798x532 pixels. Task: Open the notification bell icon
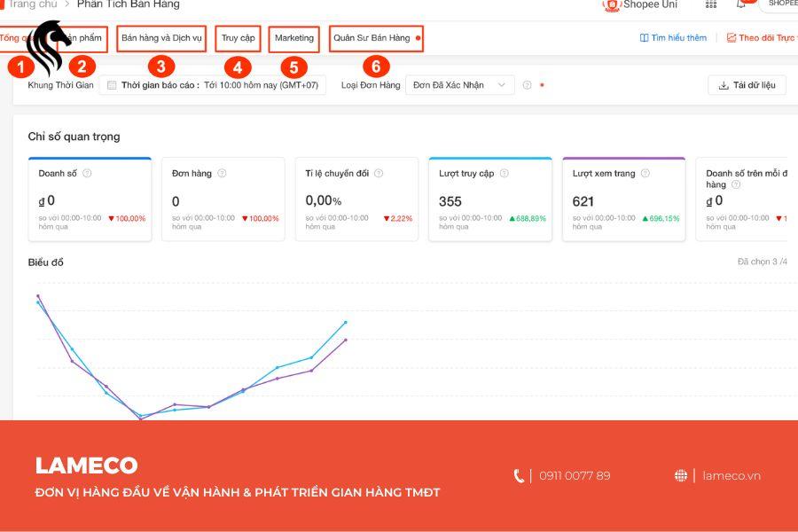(741, 4)
